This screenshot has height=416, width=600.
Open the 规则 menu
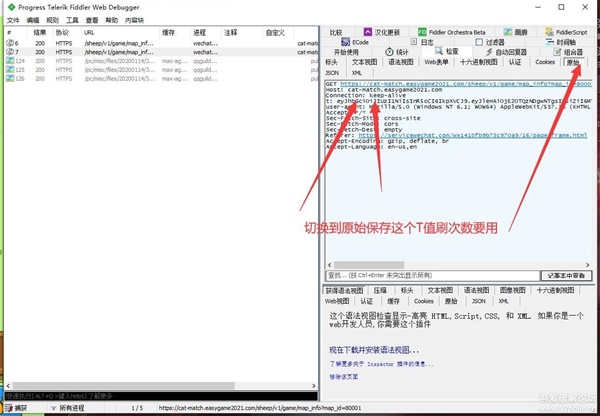52,20
